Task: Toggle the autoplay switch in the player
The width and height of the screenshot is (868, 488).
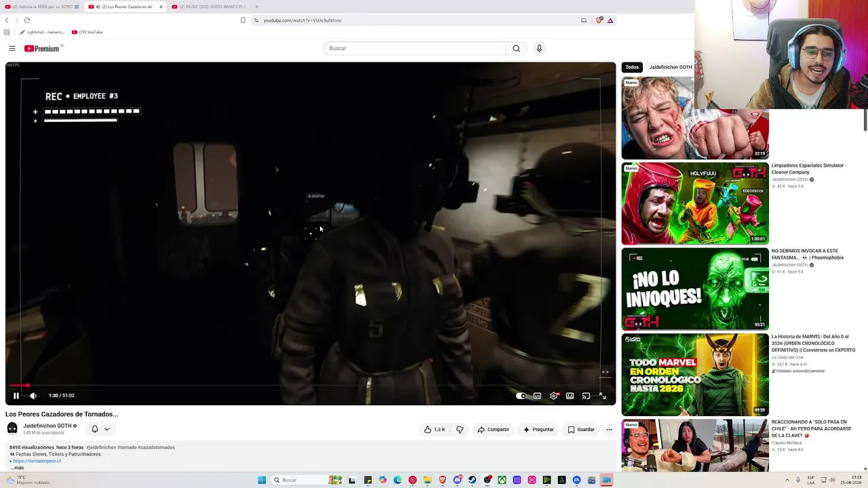Action: click(521, 396)
